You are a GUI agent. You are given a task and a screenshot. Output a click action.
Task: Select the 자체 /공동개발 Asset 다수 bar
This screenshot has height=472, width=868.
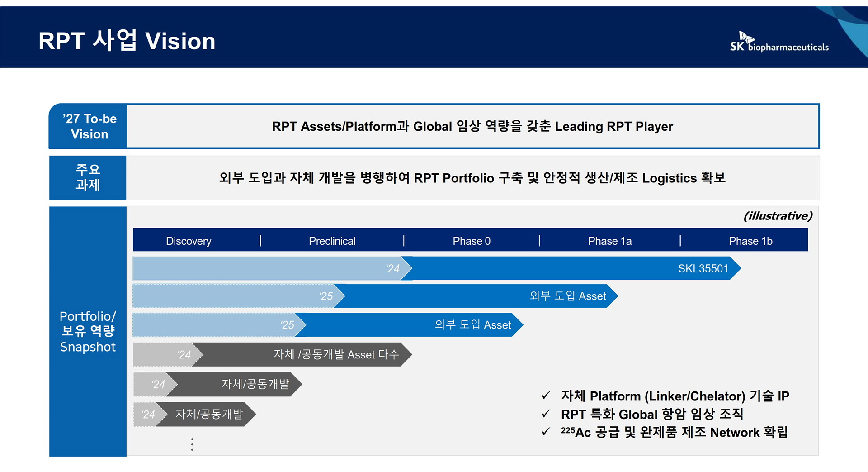302,354
